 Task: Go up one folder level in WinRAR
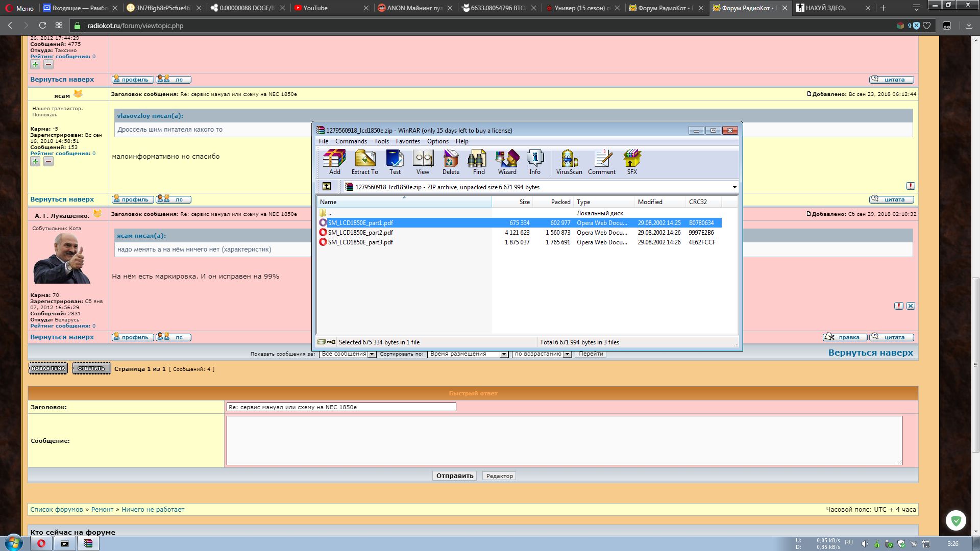point(327,187)
